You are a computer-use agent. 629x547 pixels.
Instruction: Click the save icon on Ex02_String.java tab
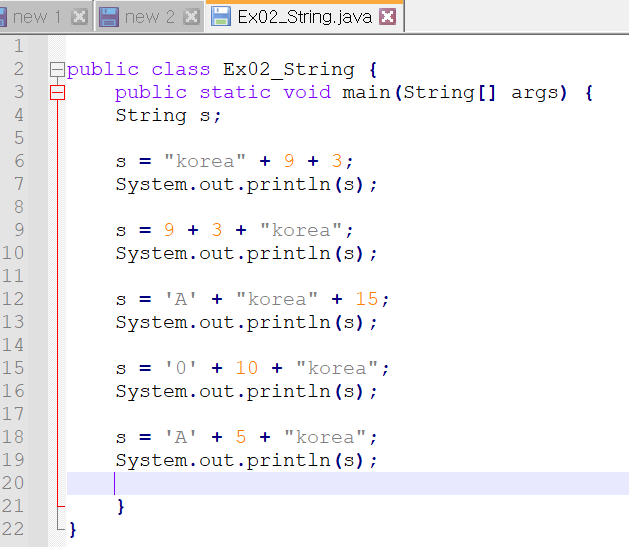221,17
